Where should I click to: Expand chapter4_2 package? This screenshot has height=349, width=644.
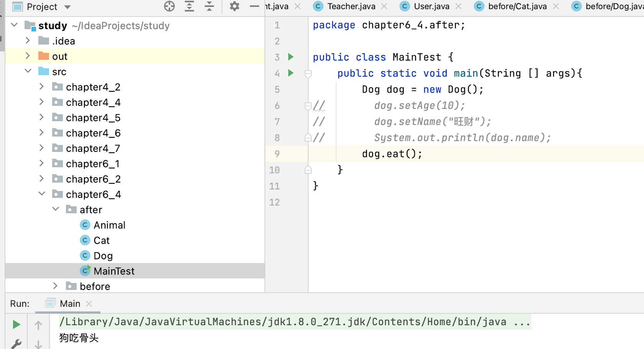coord(41,87)
